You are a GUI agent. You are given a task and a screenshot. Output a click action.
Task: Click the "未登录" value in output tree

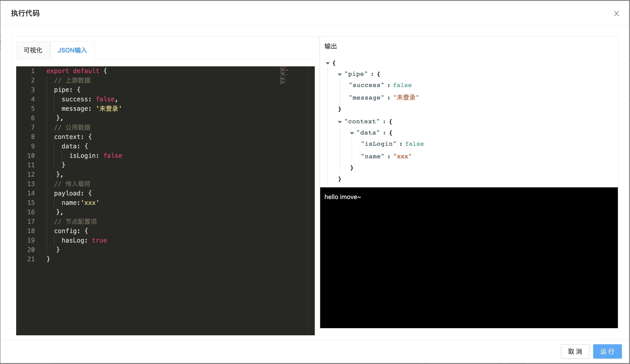[x=406, y=98]
